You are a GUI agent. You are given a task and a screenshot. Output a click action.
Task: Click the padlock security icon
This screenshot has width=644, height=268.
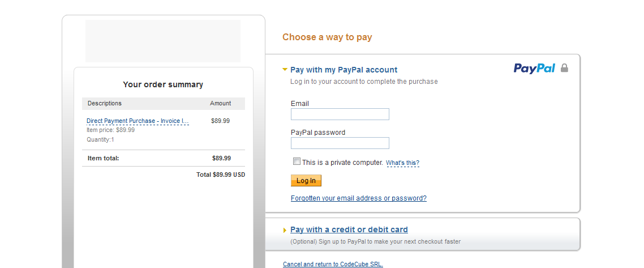point(564,68)
